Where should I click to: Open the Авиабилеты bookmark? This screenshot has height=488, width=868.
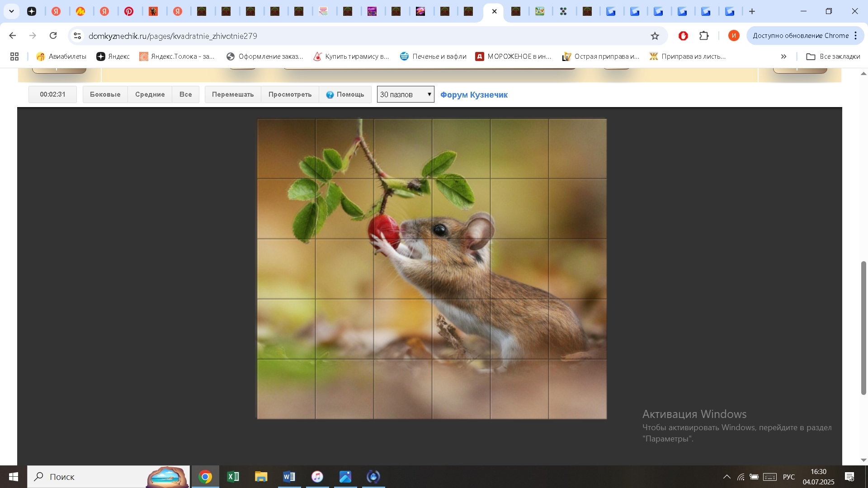coord(61,56)
